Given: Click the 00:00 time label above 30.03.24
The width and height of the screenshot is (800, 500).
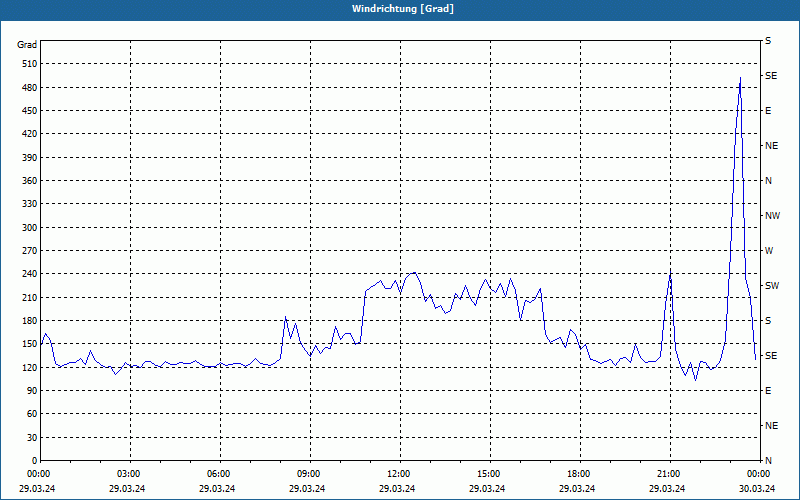Looking at the screenshot, I should point(759,474).
